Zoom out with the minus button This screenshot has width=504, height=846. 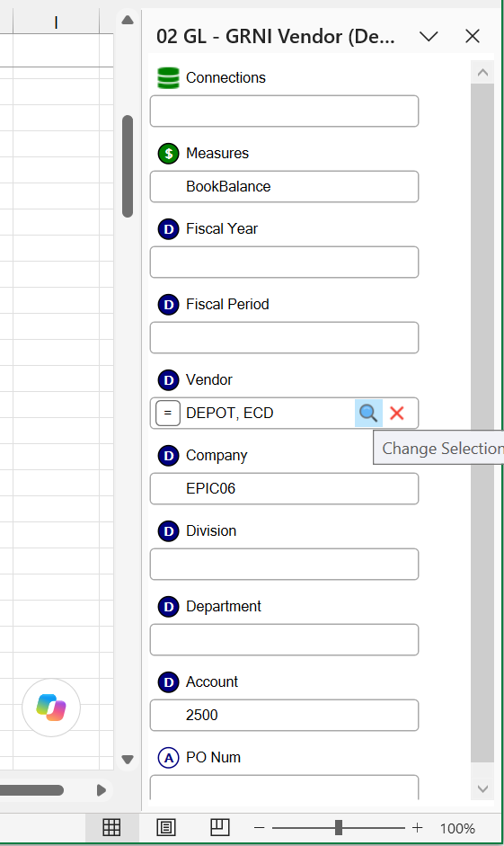pos(260,828)
